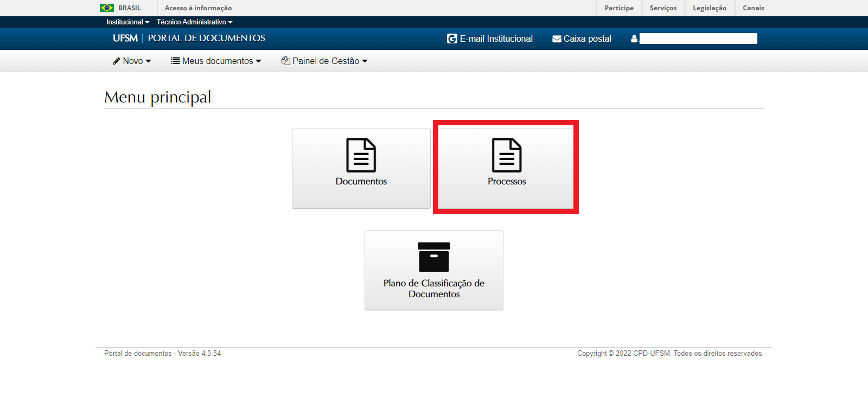Expand the Novo dropdown menu
This screenshot has height=397, width=868.
pos(132,61)
